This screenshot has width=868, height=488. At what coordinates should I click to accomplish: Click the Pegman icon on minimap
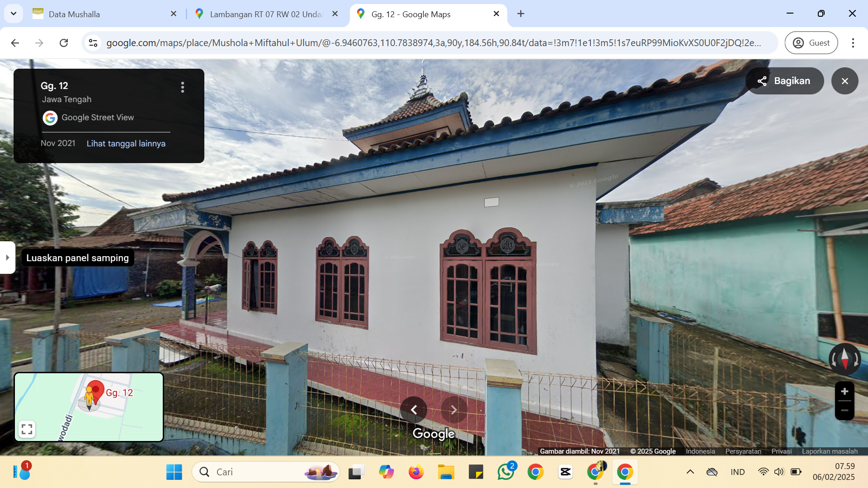89,397
